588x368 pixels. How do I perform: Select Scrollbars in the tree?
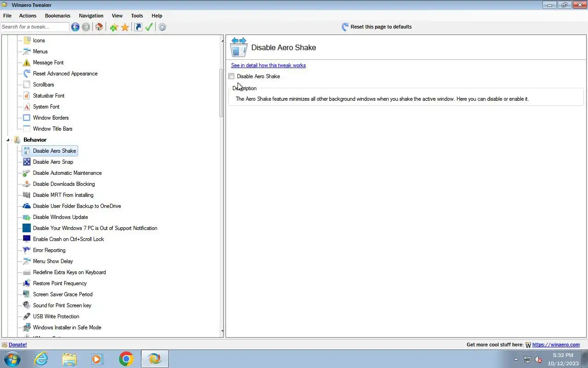click(43, 85)
